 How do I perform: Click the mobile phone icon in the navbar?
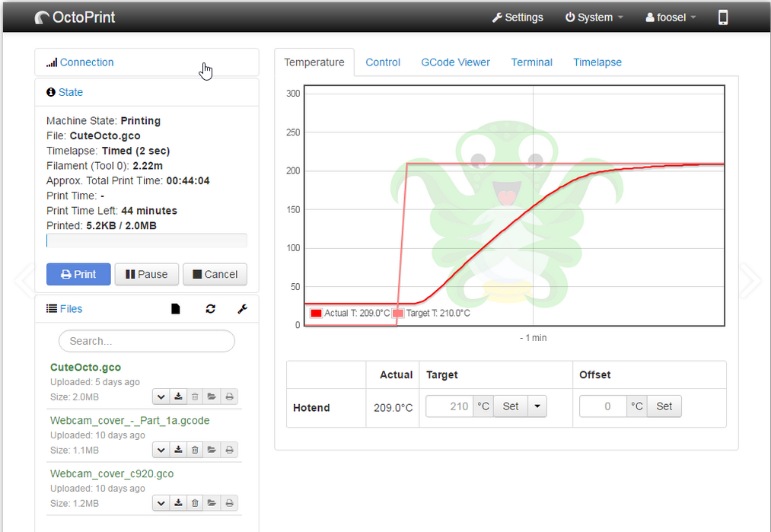point(722,18)
